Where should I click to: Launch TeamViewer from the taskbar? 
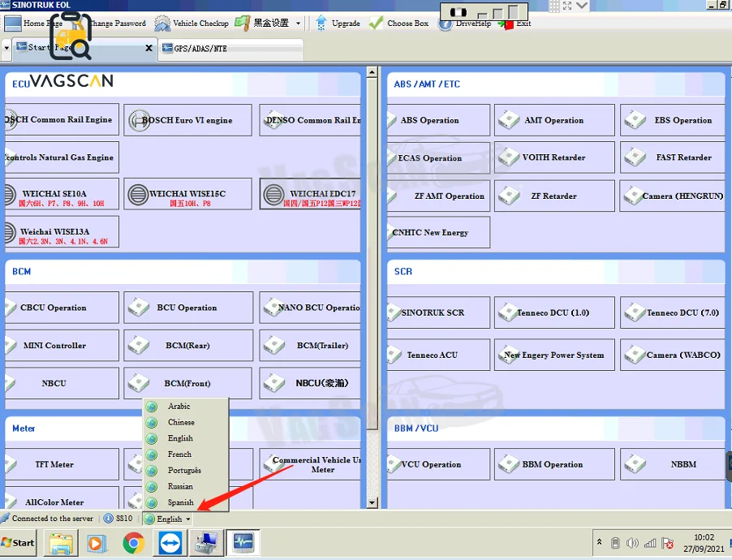170,542
